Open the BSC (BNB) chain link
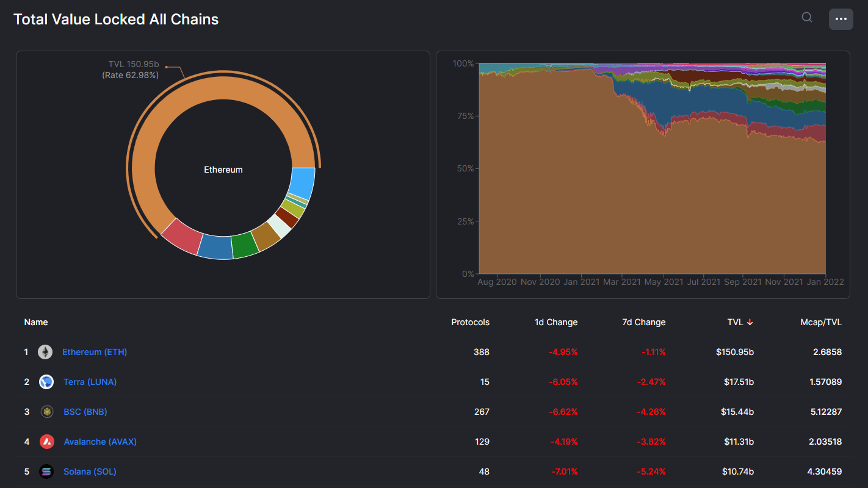This screenshot has width=868, height=488. 85,412
